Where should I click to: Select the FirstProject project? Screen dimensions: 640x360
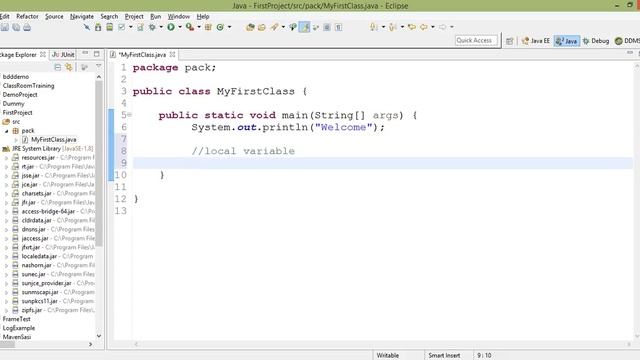point(18,113)
